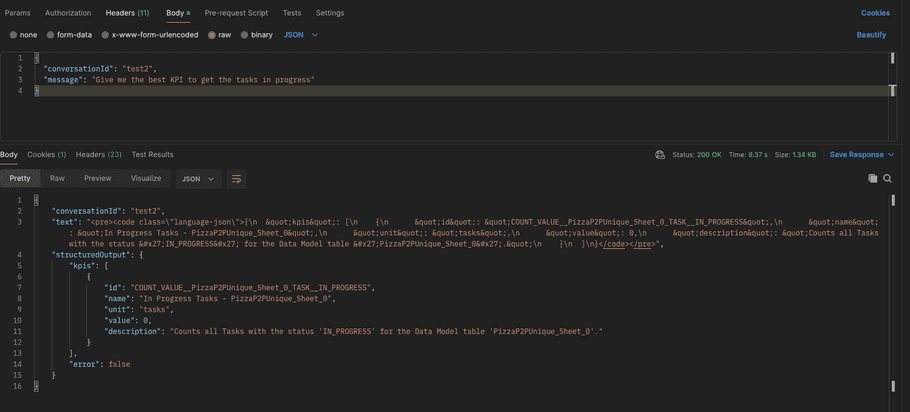Click the conversationId line in request body

coord(100,68)
